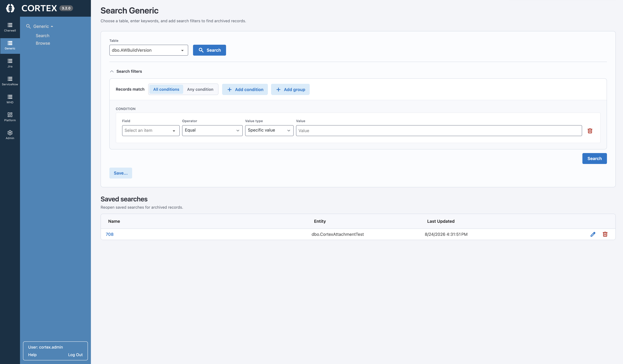Open the Platform sidebar section

click(10, 117)
